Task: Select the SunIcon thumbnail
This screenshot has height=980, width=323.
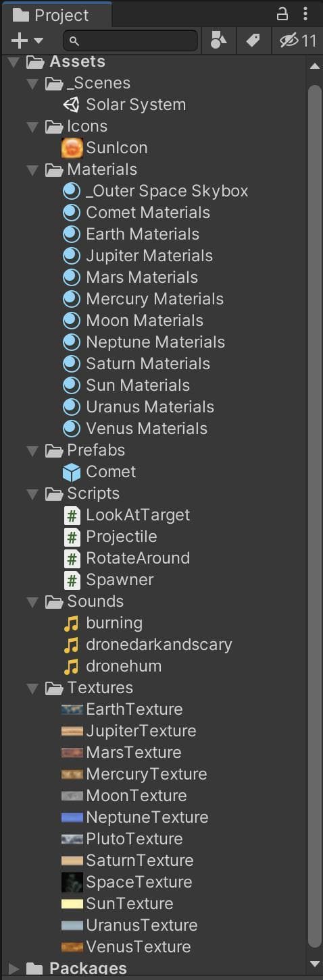Action: (x=72, y=148)
